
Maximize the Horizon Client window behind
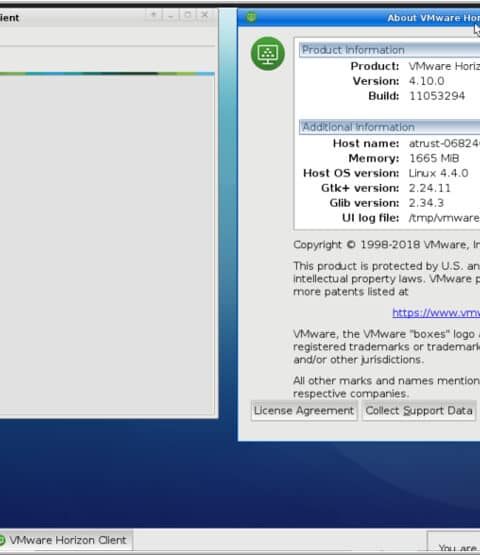[x=187, y=15]
